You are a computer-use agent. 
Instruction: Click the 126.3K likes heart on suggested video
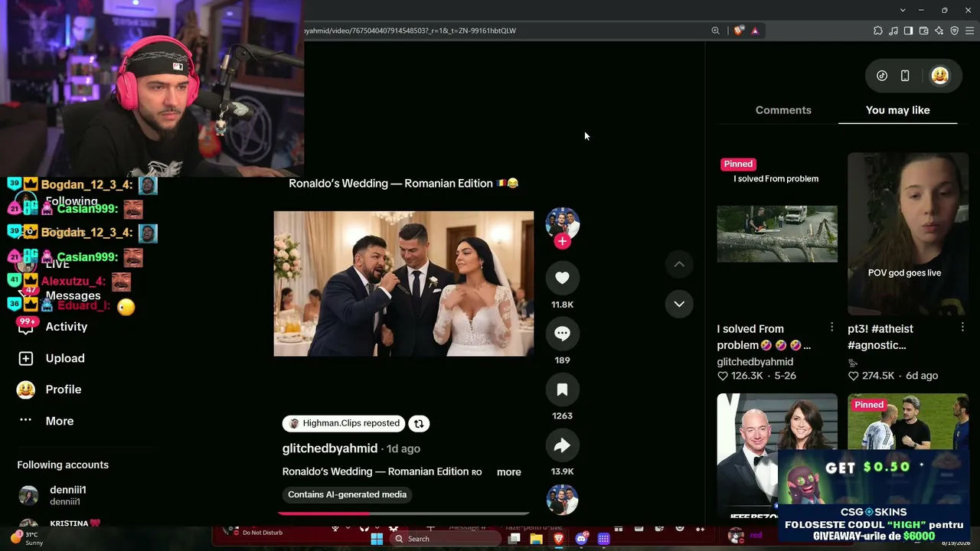(x=723, y=376)
